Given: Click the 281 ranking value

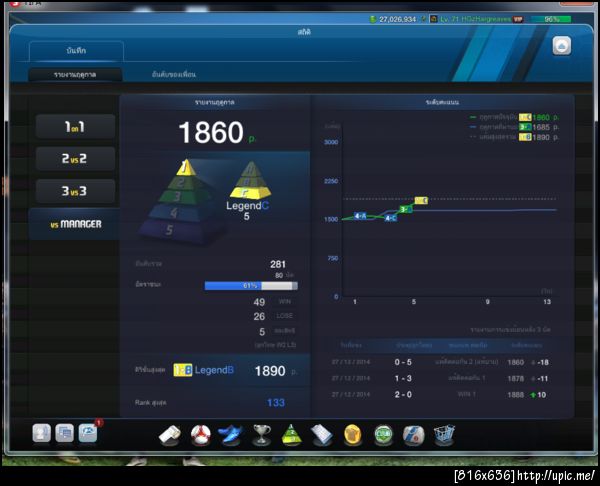Looking at the screenshot, I should [278, 264].
